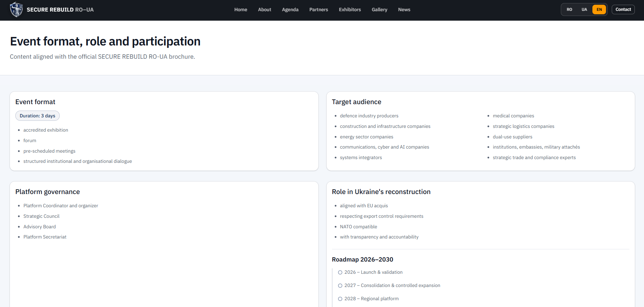The image size is (644, 307).
Task: Click 'construction and infrastructure companies' item
Action: (x=385, y=126)
